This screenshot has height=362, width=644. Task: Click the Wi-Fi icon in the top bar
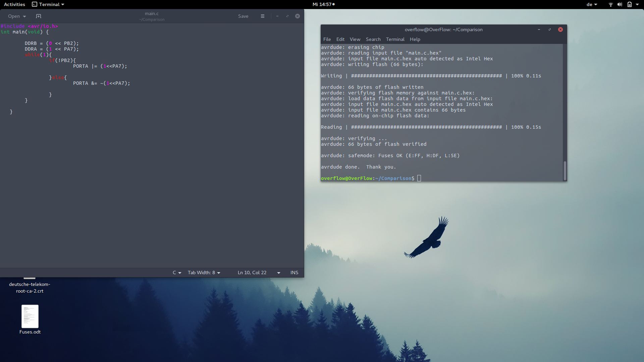[x=610, y=4]
